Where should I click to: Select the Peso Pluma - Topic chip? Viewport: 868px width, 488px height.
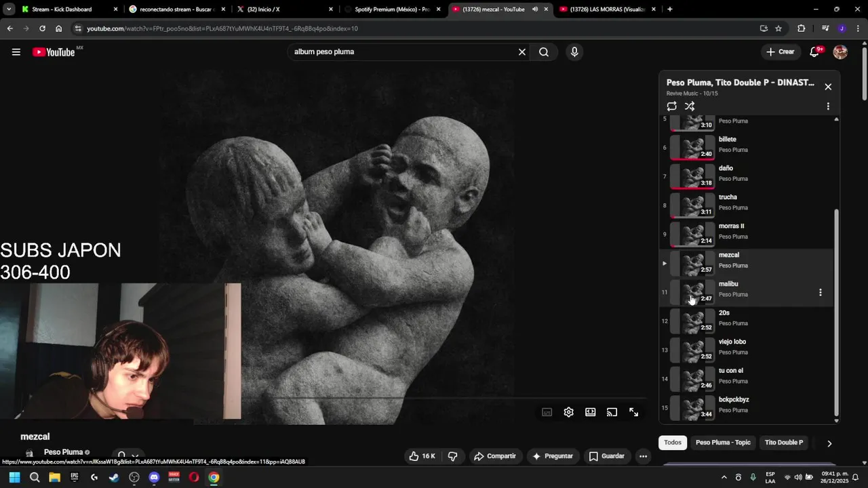tap(723, 443)
